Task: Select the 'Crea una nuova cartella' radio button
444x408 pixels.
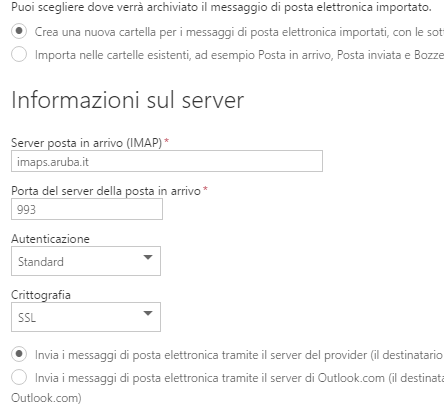Action: [19, 31]
